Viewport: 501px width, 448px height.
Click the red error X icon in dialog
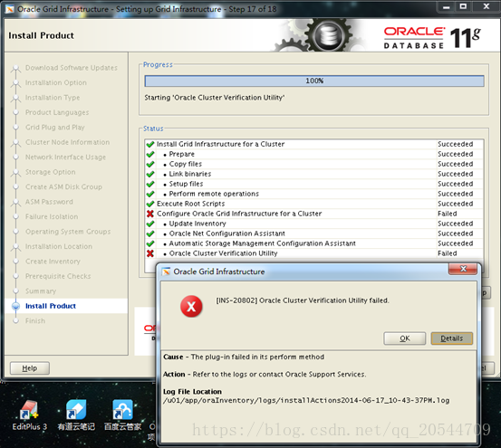pyautogui.click(x=191, y=307)
